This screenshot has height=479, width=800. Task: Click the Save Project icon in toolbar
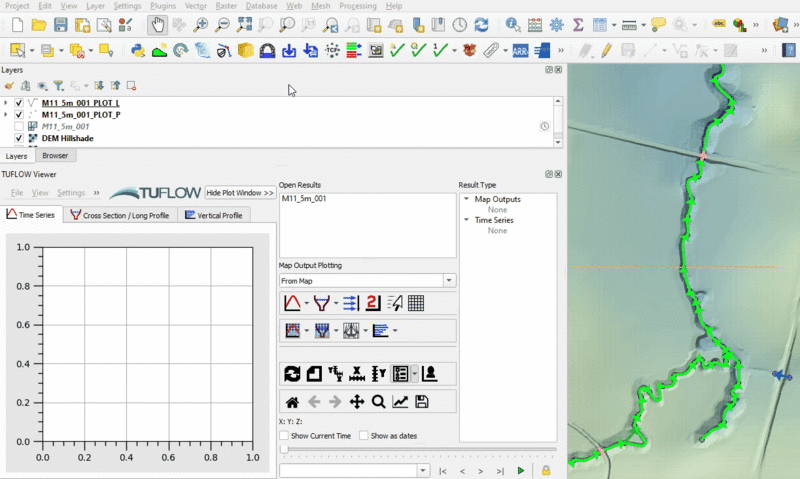[x=60, y=25]
